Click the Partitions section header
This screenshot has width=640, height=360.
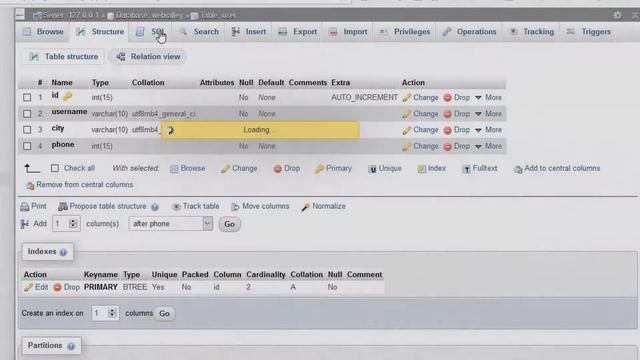coord(51,346)
